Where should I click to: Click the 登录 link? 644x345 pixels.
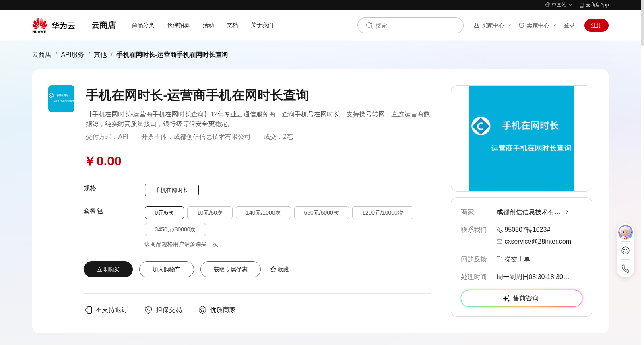(x=569, y=25)
